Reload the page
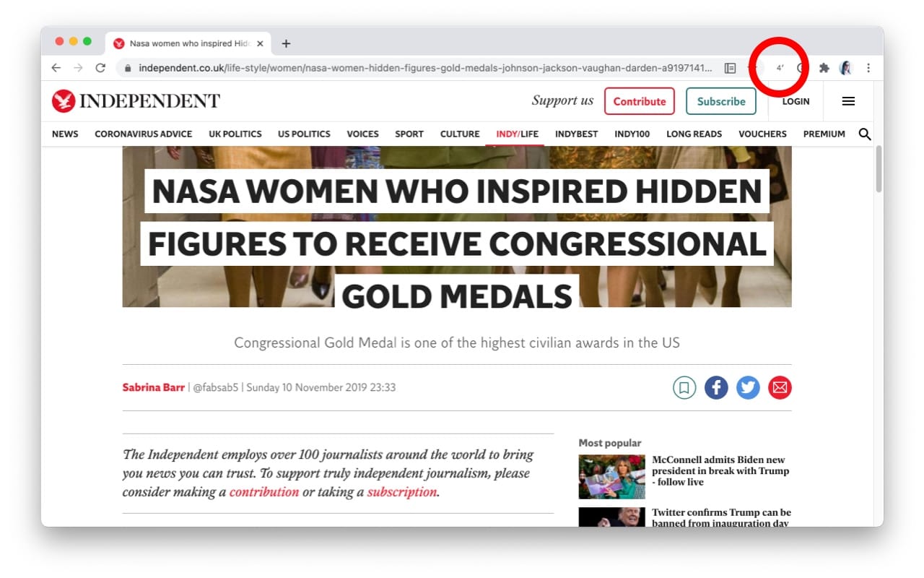924x578 pixels. (100, 68)
